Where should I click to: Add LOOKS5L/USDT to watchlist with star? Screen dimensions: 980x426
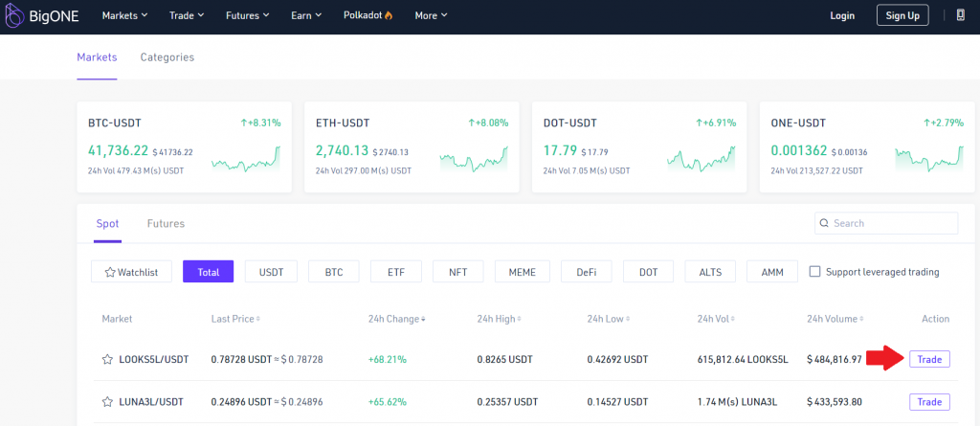(x=107, y=360)
